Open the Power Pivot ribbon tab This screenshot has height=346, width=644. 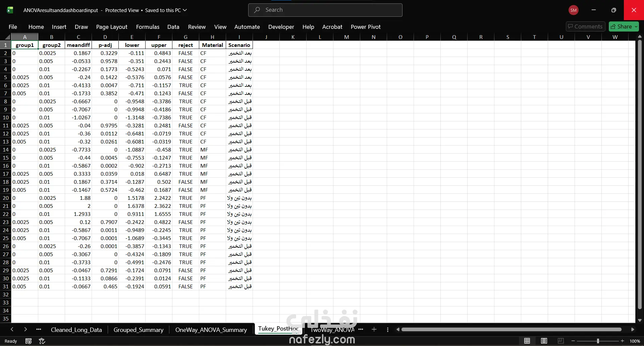[x=366, y=27]
